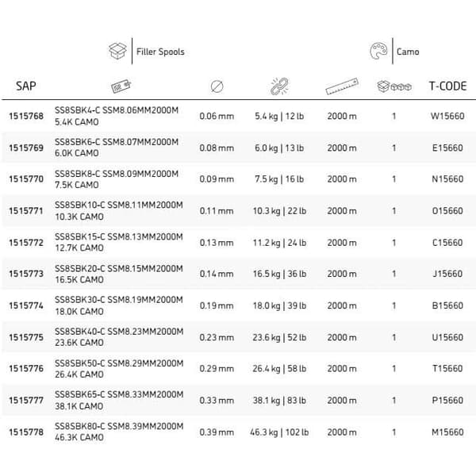This screenshot has height=476, width=476.
Task: Click the SS8SBK50-C 26.4K CAMO row description
Action: pos(119,369)
